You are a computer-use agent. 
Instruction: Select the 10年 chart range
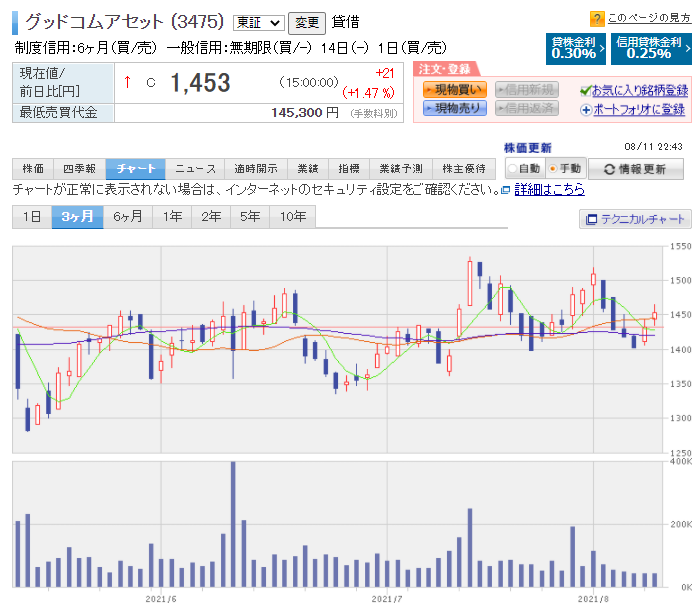pos(293,217)
